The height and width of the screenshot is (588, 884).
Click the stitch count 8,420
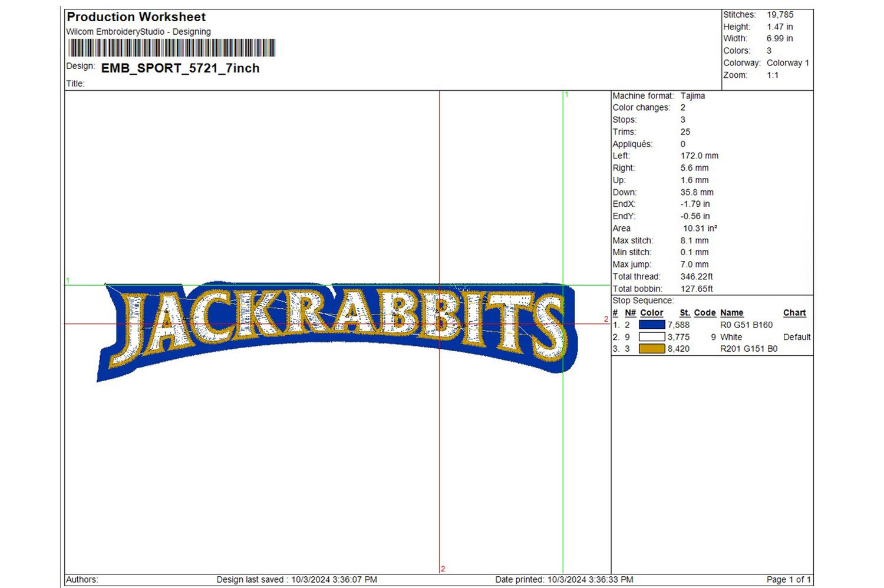click(678, 349)
